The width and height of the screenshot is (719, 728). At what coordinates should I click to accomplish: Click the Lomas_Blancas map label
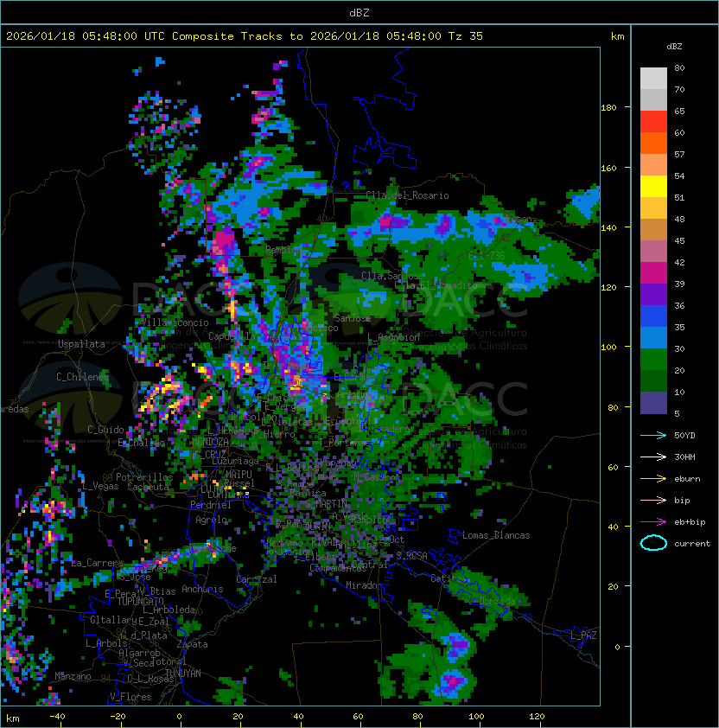(496, 535)
